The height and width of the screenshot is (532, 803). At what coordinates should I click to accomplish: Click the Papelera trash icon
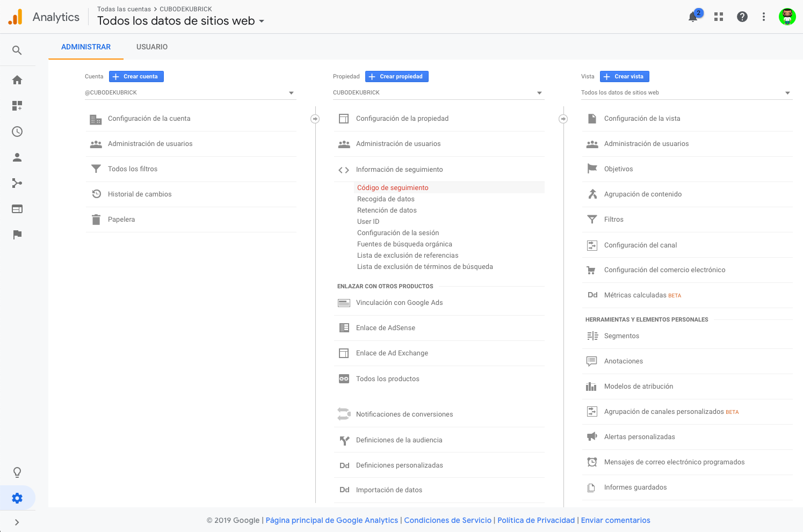(x=96, y=220)
